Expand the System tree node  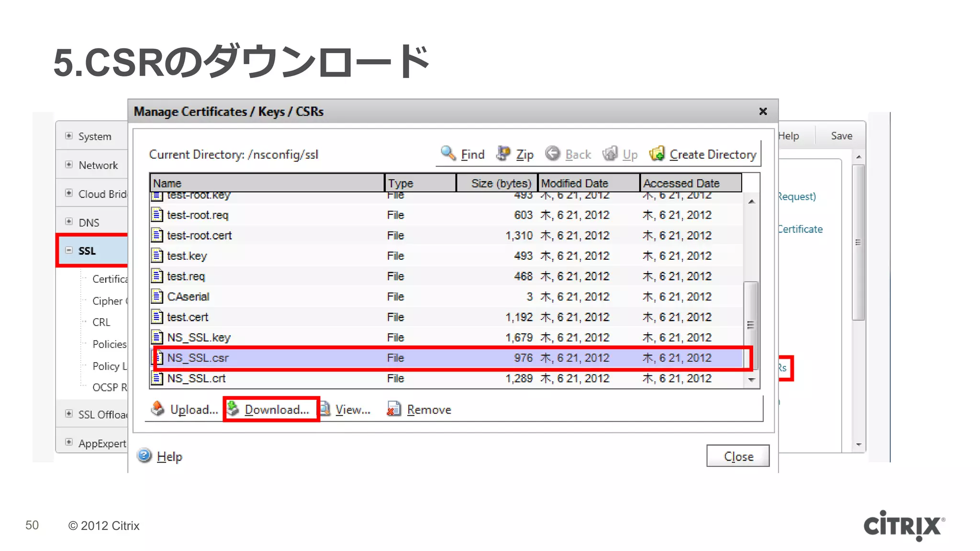69,136
